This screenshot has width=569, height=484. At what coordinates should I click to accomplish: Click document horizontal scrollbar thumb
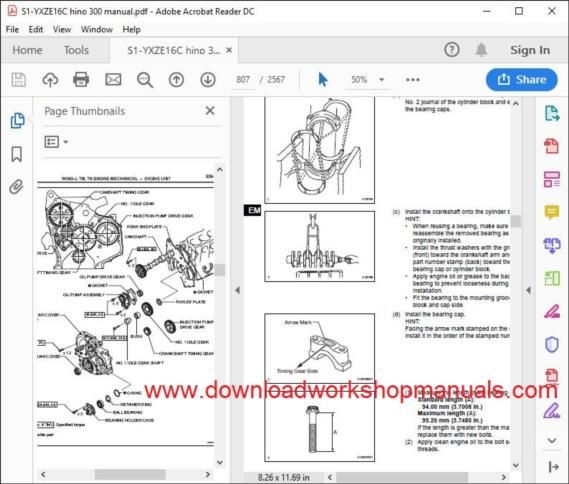pos(402,477)
